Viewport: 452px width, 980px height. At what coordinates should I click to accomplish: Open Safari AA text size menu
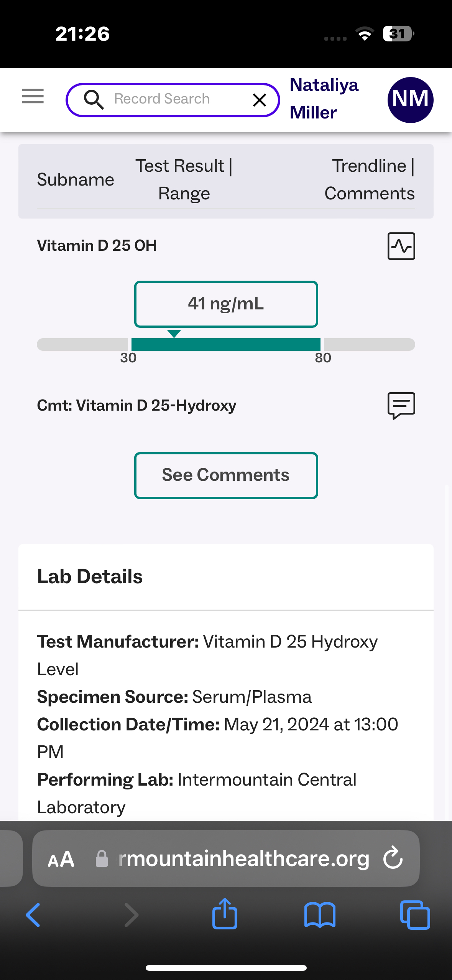tap(61, 859)
